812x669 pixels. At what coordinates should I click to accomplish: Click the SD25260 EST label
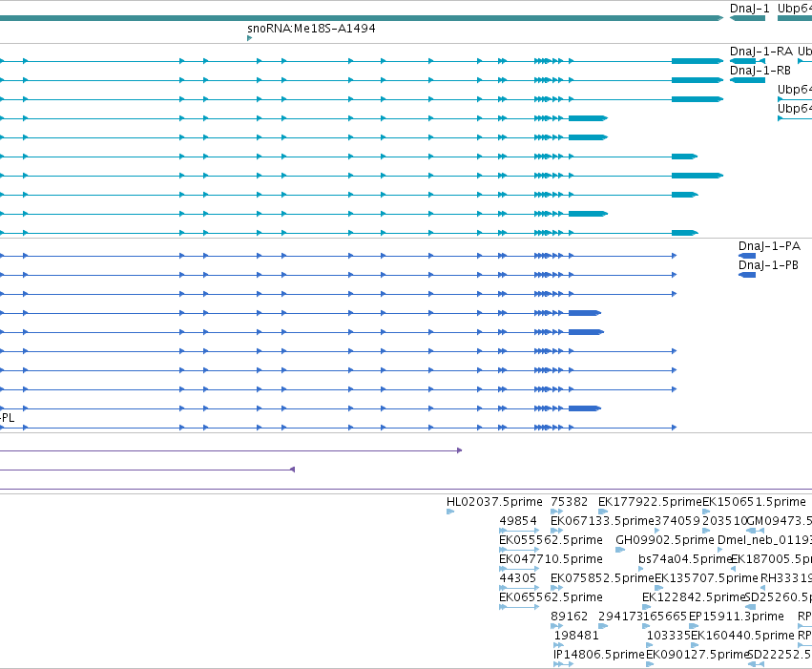tap(779, 597)
